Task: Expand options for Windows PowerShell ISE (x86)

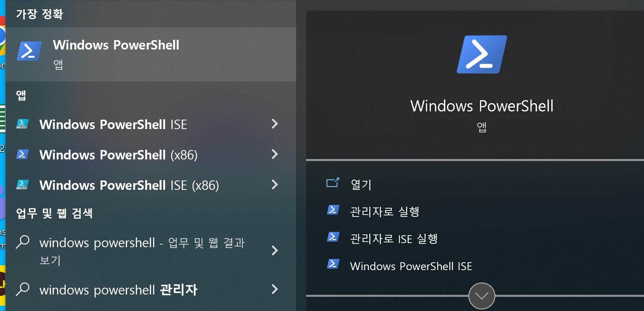Action: (x=275, y=185)
